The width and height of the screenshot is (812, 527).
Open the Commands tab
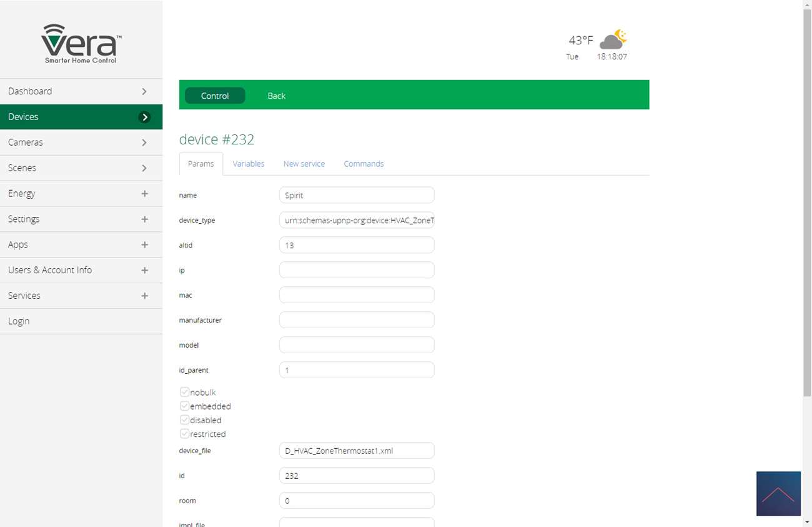click(x=364, y=164)
